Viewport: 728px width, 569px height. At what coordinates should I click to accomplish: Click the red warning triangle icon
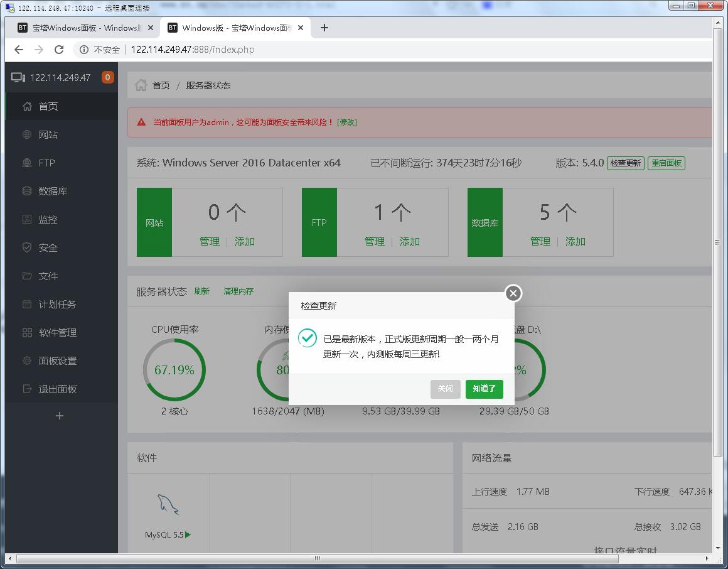(142, 122)
